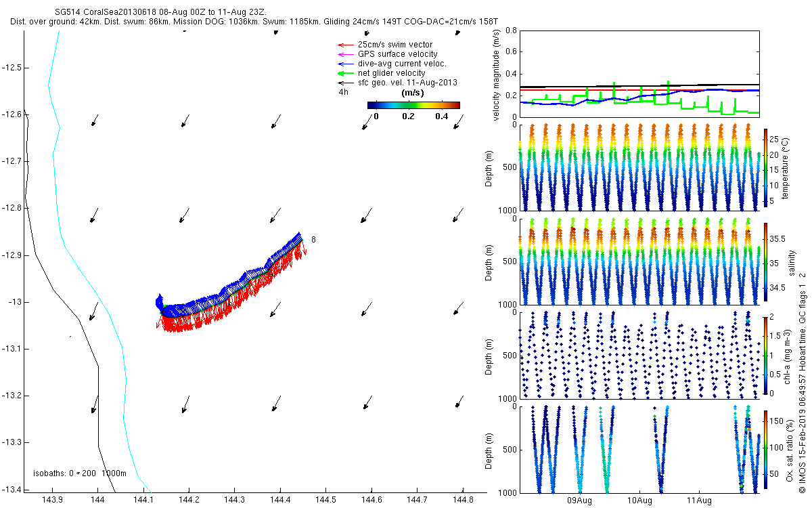
Task: Click the '-12.9' latitude tick label
Action: point(12,255)
